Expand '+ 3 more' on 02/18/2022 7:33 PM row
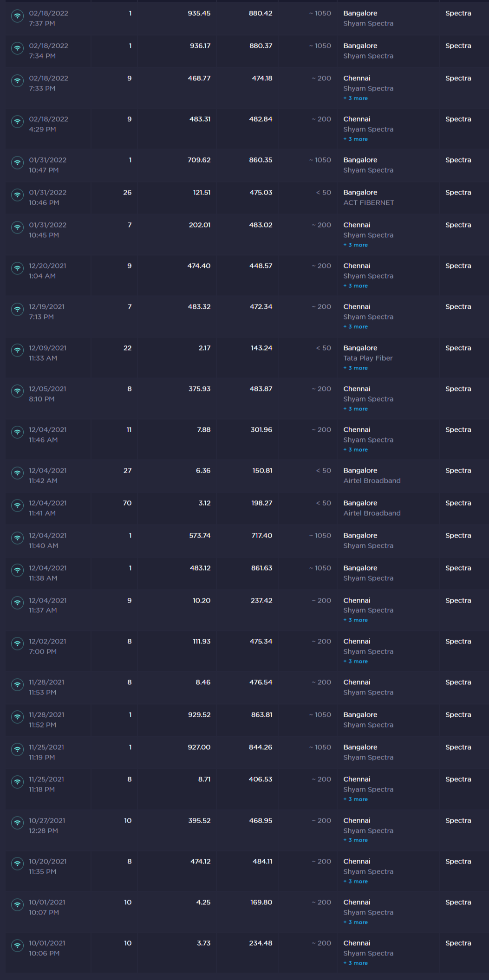The width and height of the screenshot is (489, 980). click(x=355, y=98)
